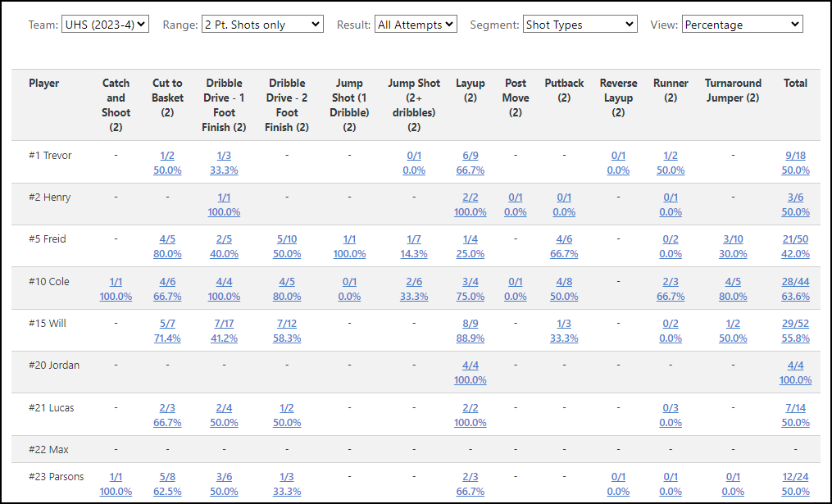Open the Result dropdown showing All Attempts

[416, 25]
